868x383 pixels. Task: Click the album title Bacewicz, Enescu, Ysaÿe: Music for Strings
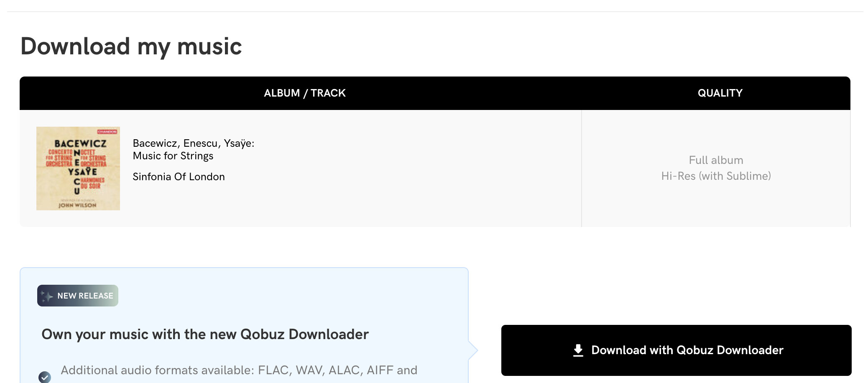(194, 149)
